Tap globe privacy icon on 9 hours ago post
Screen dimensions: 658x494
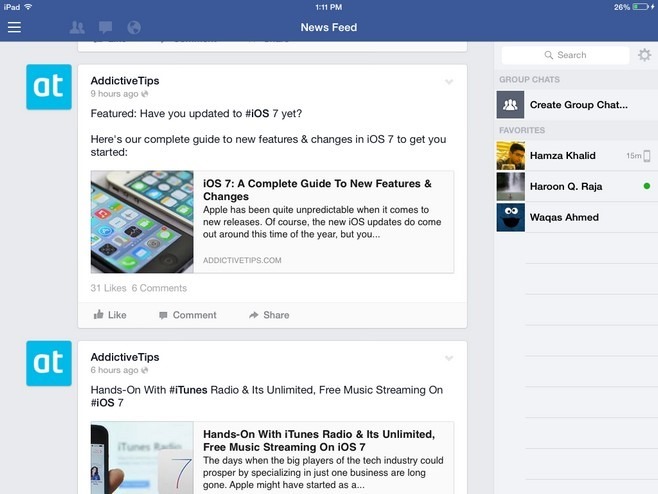pyautogui.click(x=145, y=94)
